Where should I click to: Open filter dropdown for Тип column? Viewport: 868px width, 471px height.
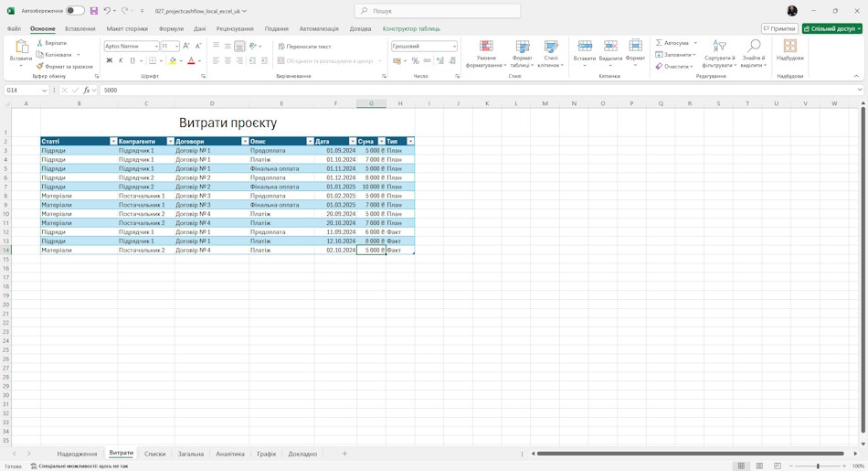point(410,141)
